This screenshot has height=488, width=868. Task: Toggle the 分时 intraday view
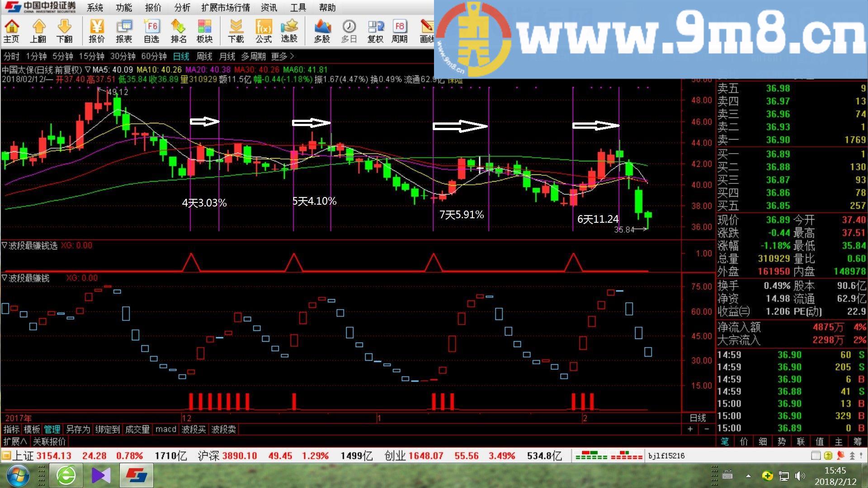(x=11, y=56)
